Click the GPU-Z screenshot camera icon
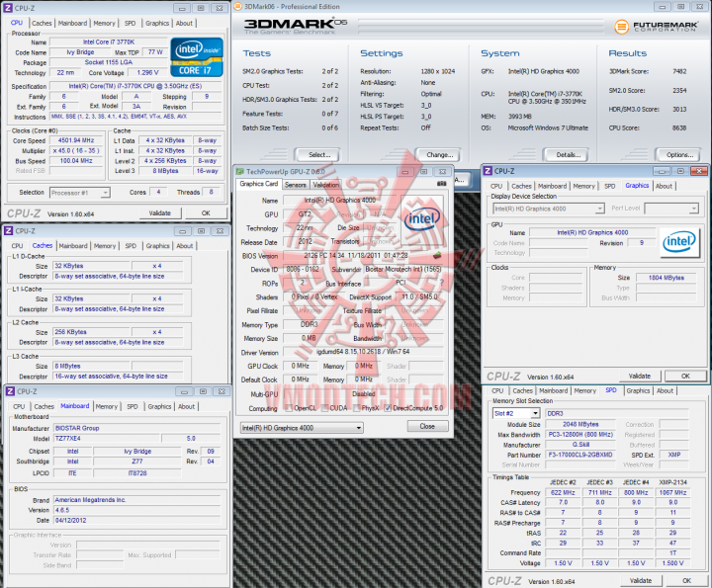The image size is (712, 588). [x=440, y=184]
